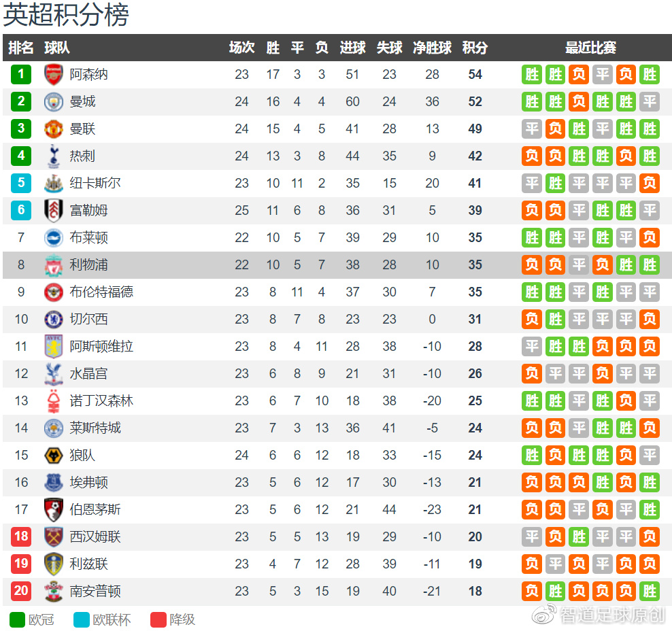Screen dimensions: 672x631
Task: Click the Leeds United club crest
Action: click(54, 564)
